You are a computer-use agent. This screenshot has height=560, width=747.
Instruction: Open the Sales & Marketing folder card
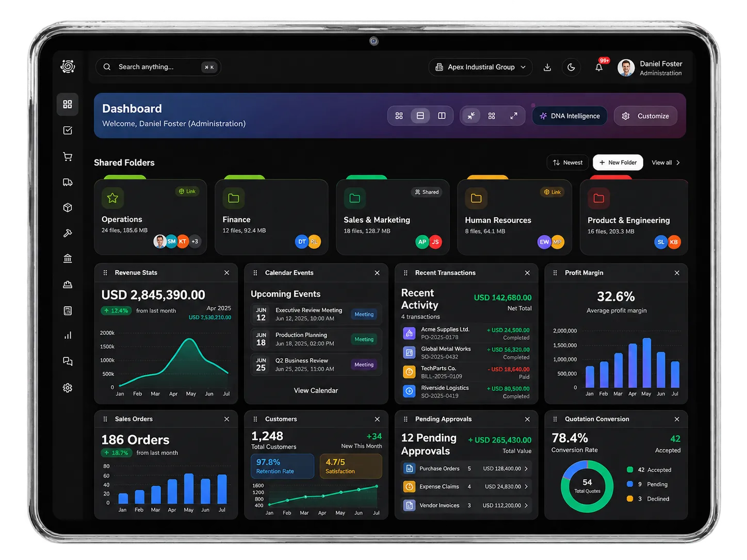tap(393, 217)
